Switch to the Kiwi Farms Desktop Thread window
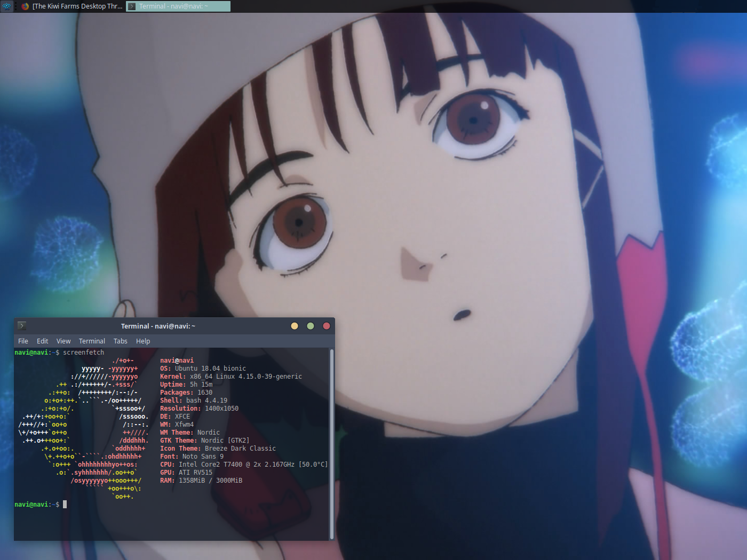The height and width of the screenshot is (560, 747). (73, 6)
